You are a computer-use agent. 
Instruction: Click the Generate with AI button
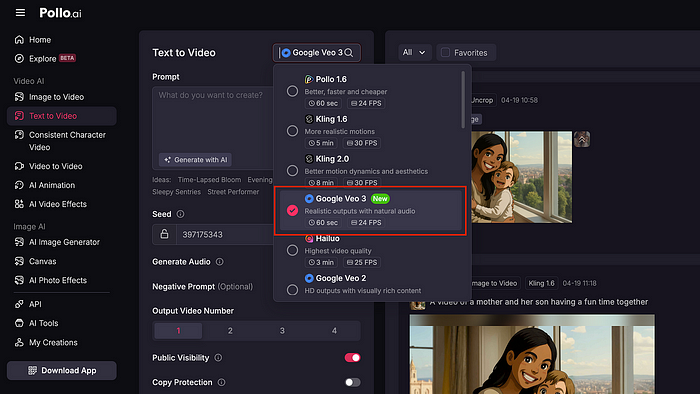[195, 160]
